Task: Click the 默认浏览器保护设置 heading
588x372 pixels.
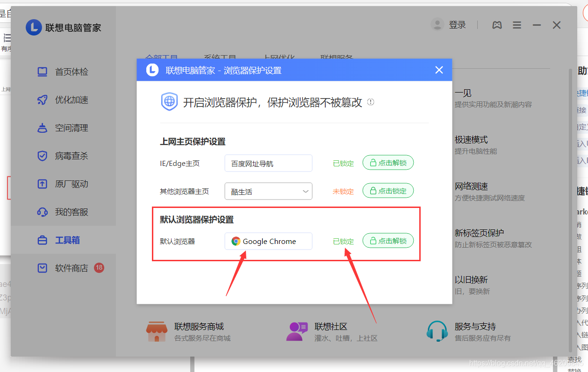Action: point(197,219)
